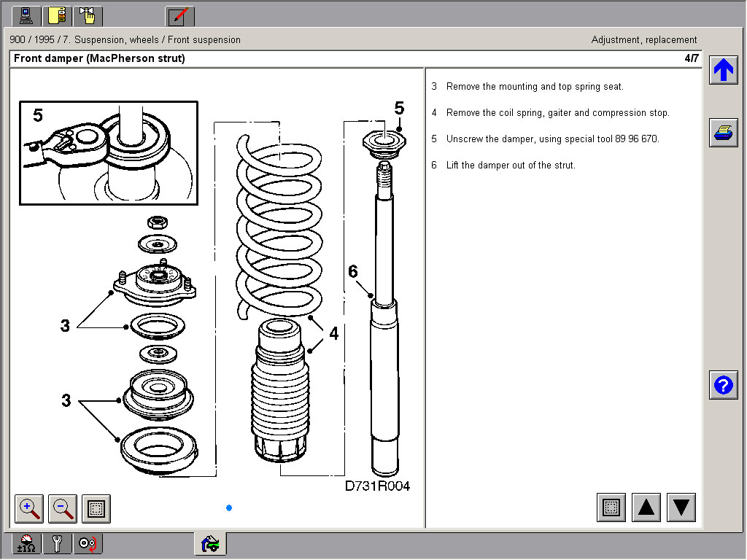The width and height of the screenshot is (747, 560).
Task: Click step 5 unscrew the damper text
Action: click(x=552, y=139)
